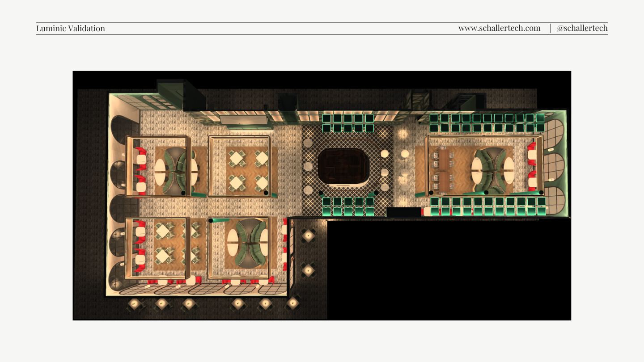The image size is (644, 362).
Task: Click the 'Luminic Validation' heading text
Action: coord(71,29)
